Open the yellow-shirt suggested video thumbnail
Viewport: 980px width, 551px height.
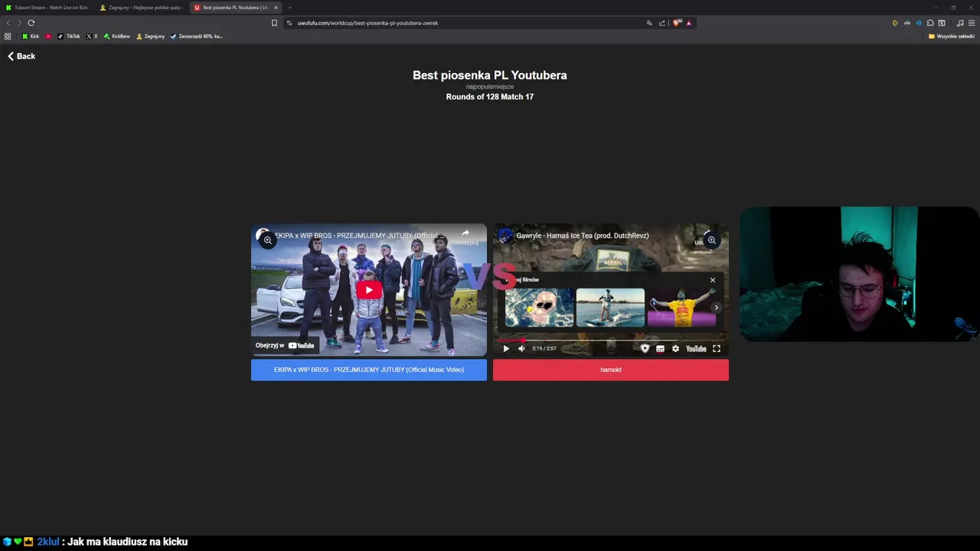(681, 308)
